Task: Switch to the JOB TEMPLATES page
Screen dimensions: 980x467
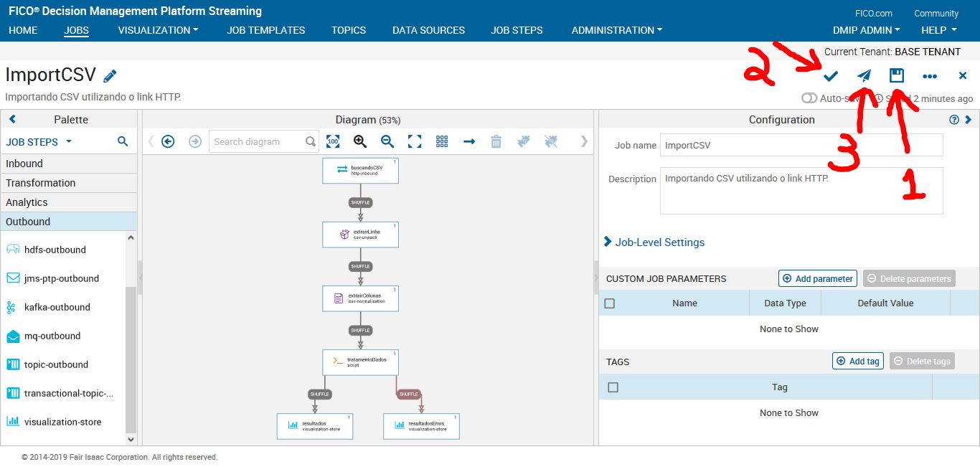Action: point(265,30)
